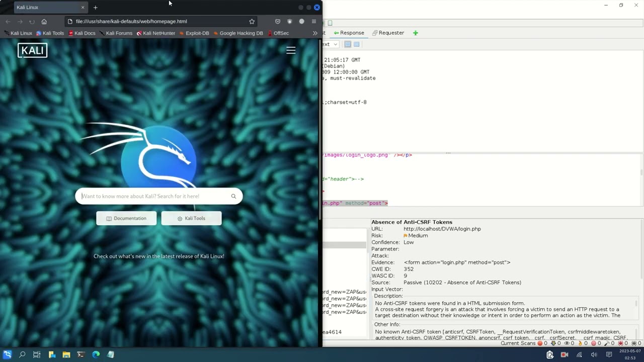This screenshot has width=644, height=362.
Task: Click the Description text area in ZAP
Action: [x=505, y=310]
